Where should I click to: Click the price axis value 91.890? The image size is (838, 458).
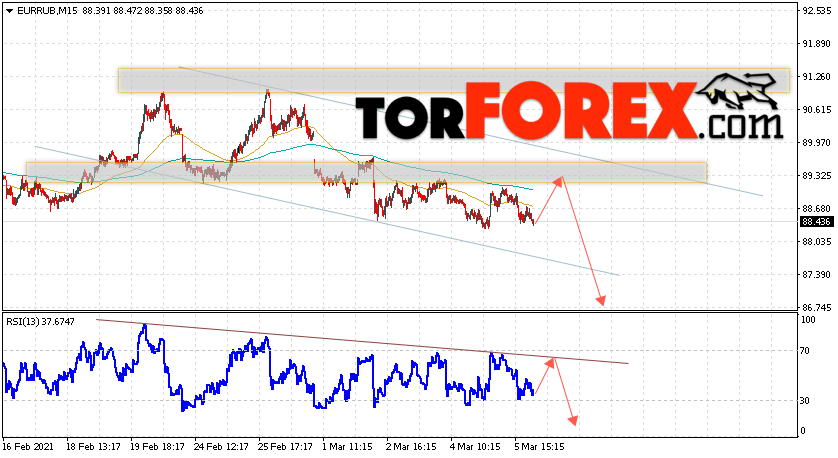(817, 43)
